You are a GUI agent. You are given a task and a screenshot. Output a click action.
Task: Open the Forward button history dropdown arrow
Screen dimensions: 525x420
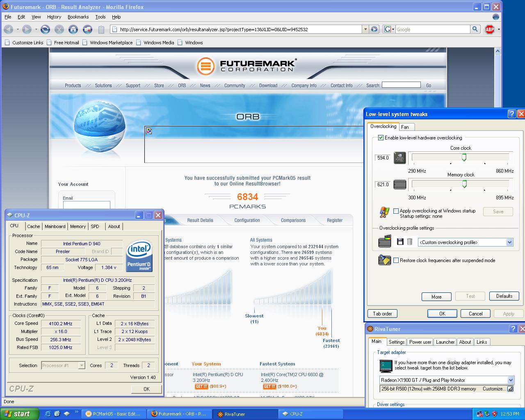(36, 29)
